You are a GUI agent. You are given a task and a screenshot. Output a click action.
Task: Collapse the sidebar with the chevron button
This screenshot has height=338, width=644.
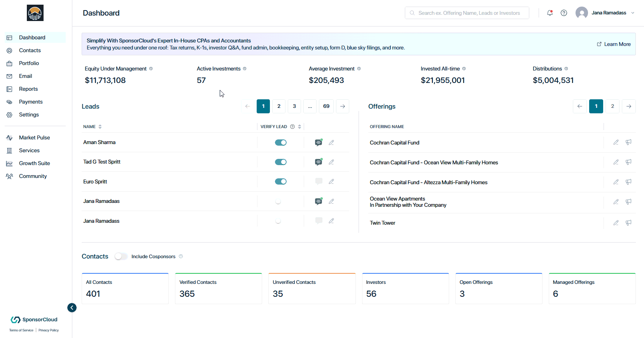[x=72, y=308]
